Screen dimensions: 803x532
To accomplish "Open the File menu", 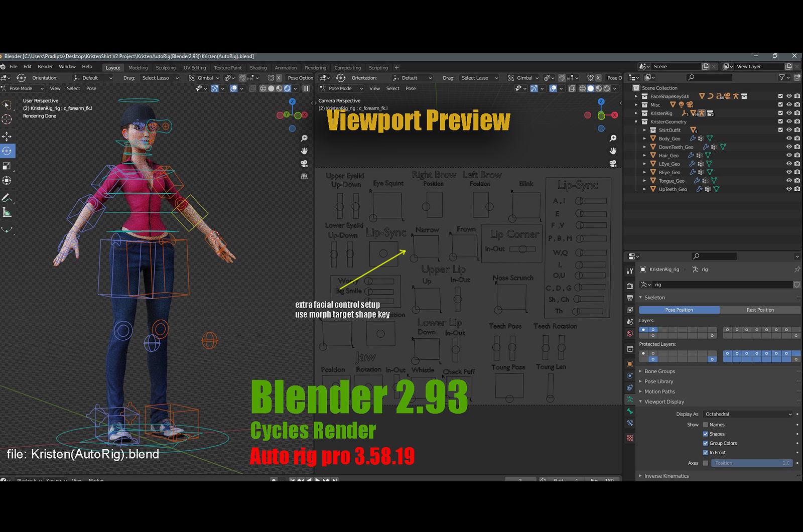I will tap(14, 67).
